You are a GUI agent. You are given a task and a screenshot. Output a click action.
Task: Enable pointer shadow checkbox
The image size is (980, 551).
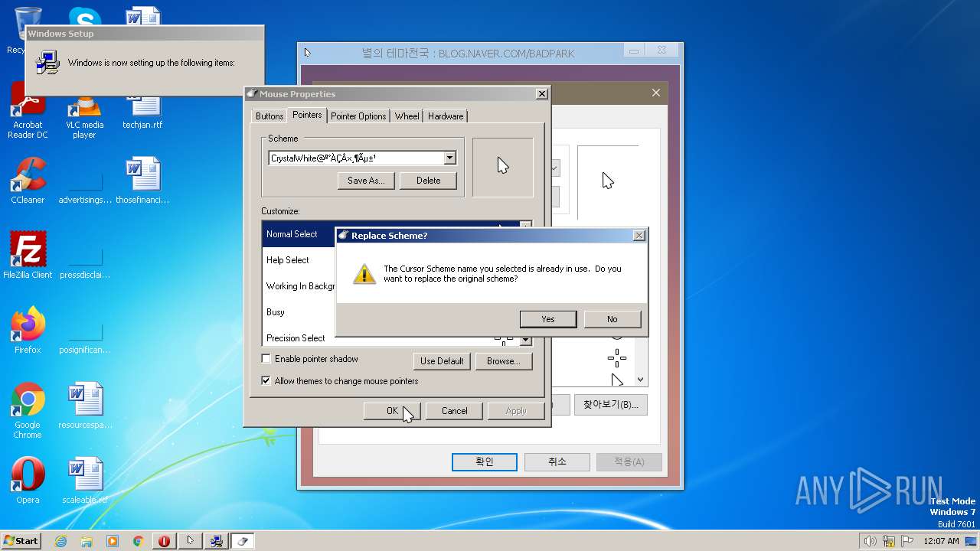click(266, 359)
